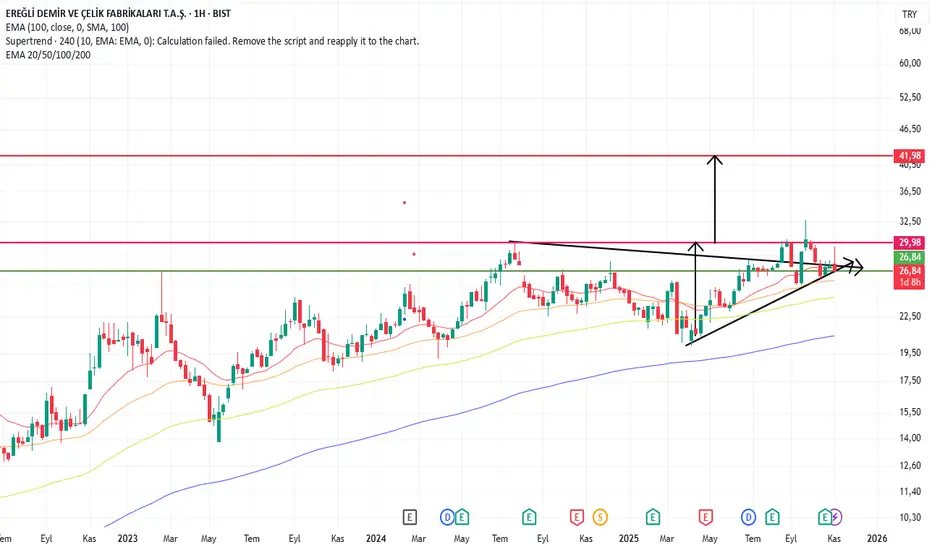Click the 17,50 price axis label

pyautogui.click(x=910, y=381)
